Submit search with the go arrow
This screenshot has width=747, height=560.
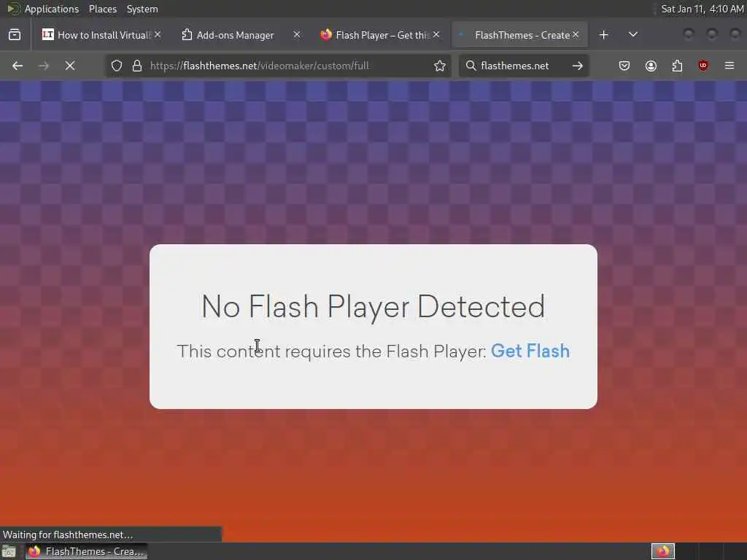point(578,66)
